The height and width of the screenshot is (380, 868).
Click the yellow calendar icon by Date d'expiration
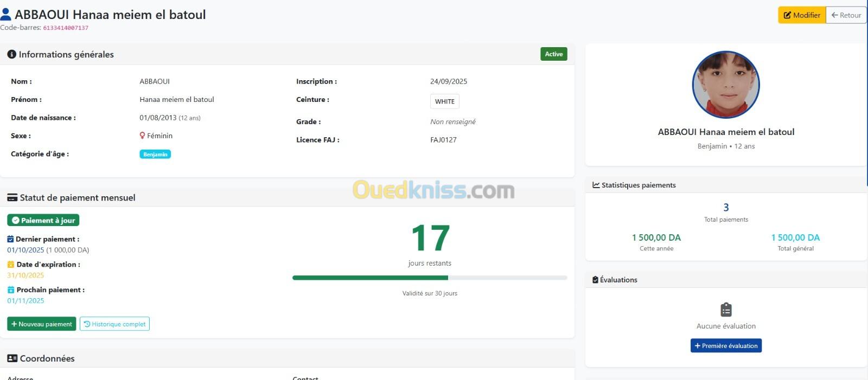coord(11,265)
